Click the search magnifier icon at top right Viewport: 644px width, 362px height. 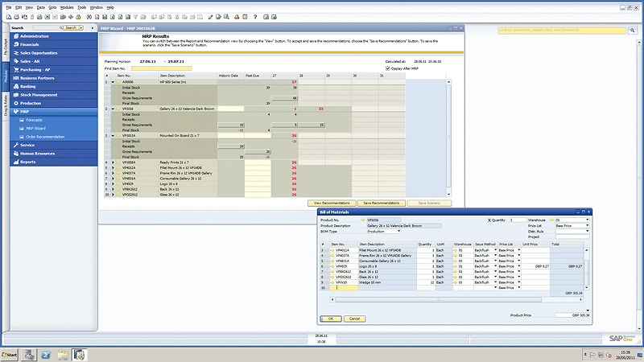[x=633, y=31]
